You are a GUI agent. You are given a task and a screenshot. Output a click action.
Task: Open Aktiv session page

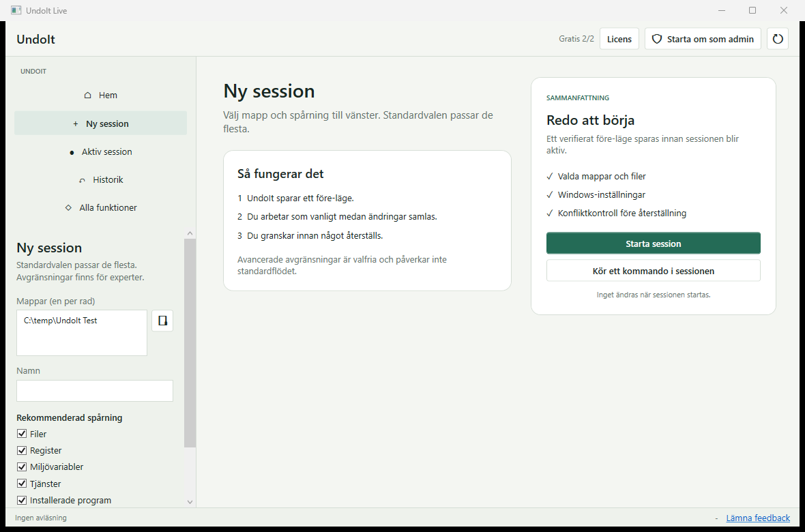pyautogui.click(x=101, y=151)
